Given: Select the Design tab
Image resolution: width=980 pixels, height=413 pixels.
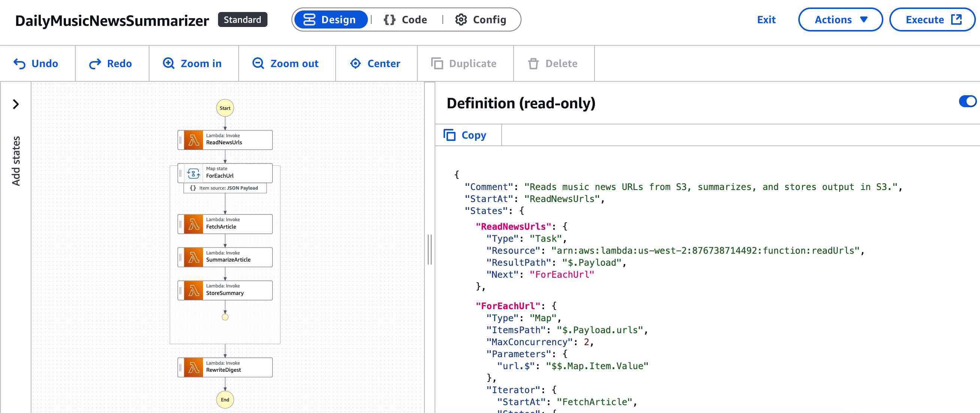Looking at the screenshot, I should click(330, 20).
